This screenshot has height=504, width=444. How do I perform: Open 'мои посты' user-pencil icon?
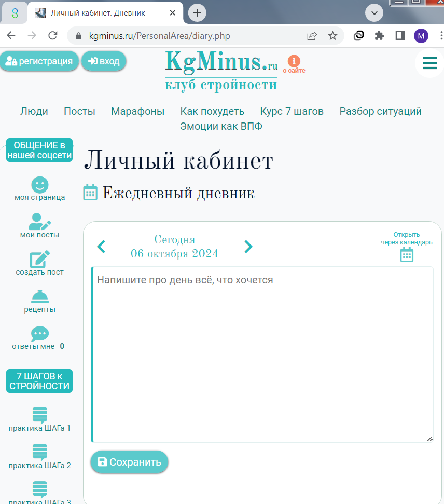[40, 222]
